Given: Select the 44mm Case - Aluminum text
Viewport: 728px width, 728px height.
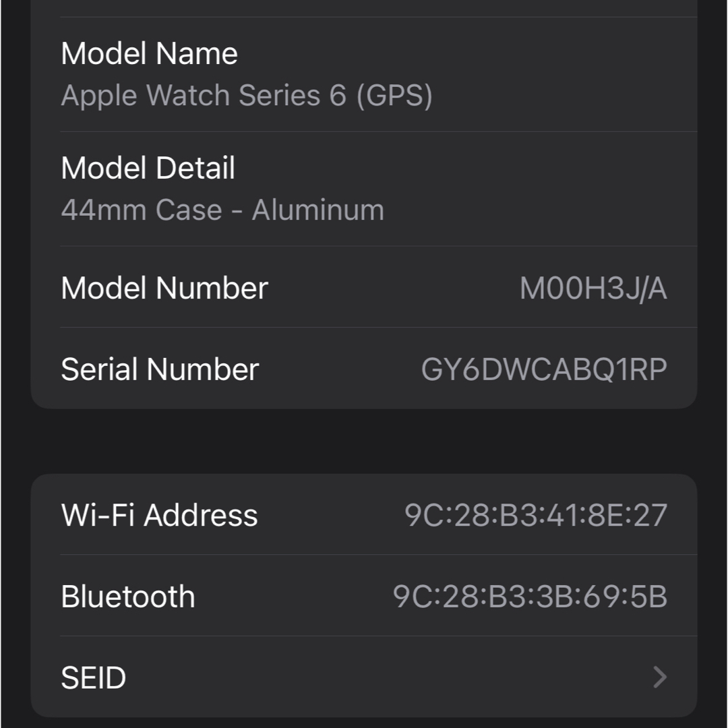Looking at the screenshot, I should tap(222, 210).
